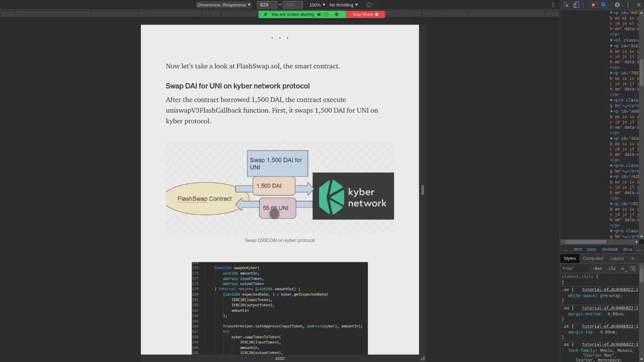Expand the p id="ad4" element node

pyautogui.click(x=612, y=111)
